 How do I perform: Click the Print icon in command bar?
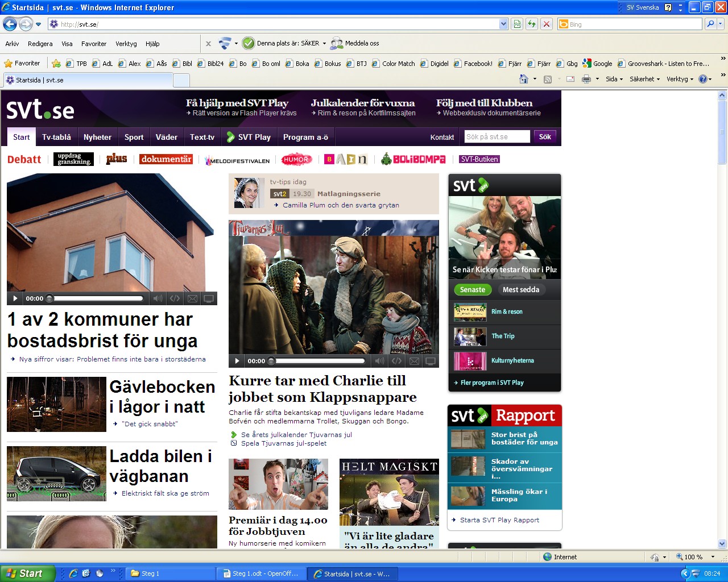586,79
